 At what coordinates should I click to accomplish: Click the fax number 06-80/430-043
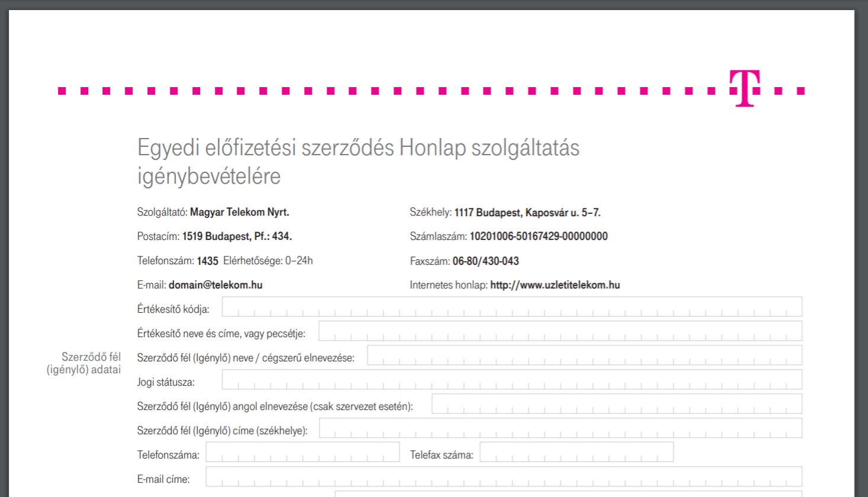486,261
